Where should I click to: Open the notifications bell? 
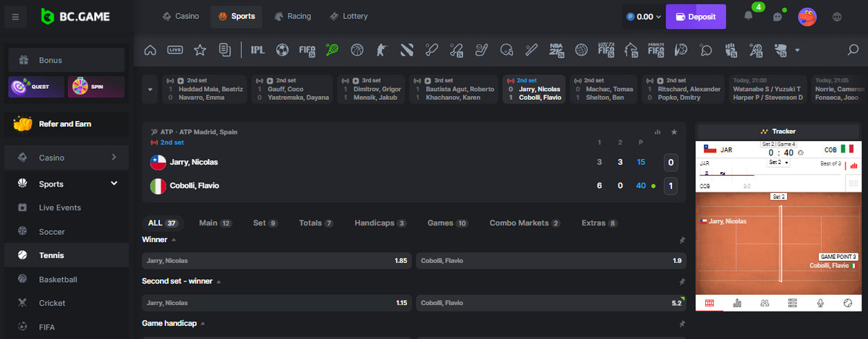[749, 16]
